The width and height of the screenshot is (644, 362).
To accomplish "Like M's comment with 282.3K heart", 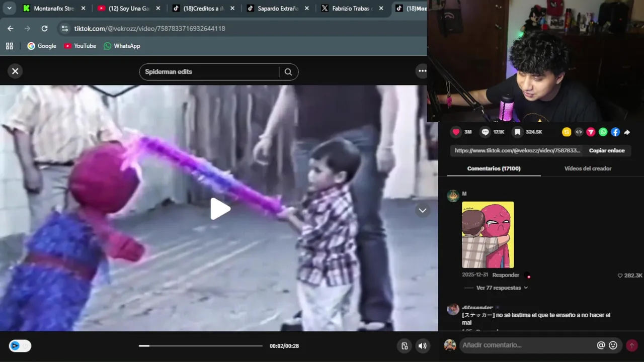I will 620,276.
